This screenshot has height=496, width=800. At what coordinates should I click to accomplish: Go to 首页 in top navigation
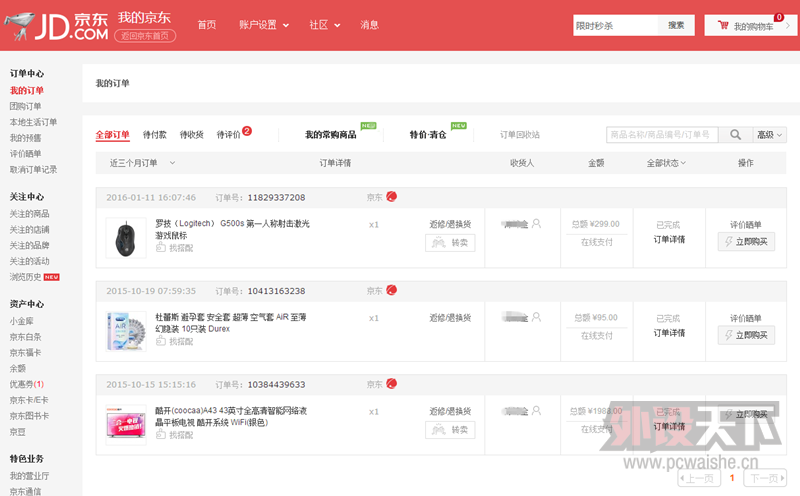tap(207, 25)
